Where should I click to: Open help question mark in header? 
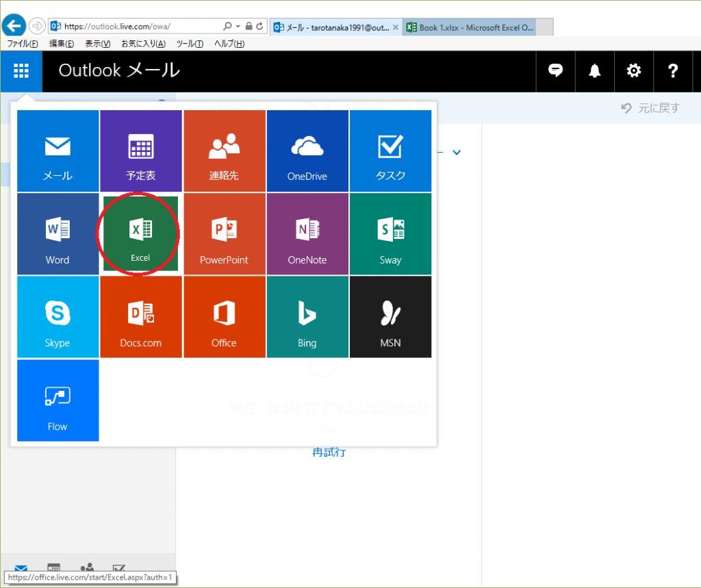click(673, 71)
